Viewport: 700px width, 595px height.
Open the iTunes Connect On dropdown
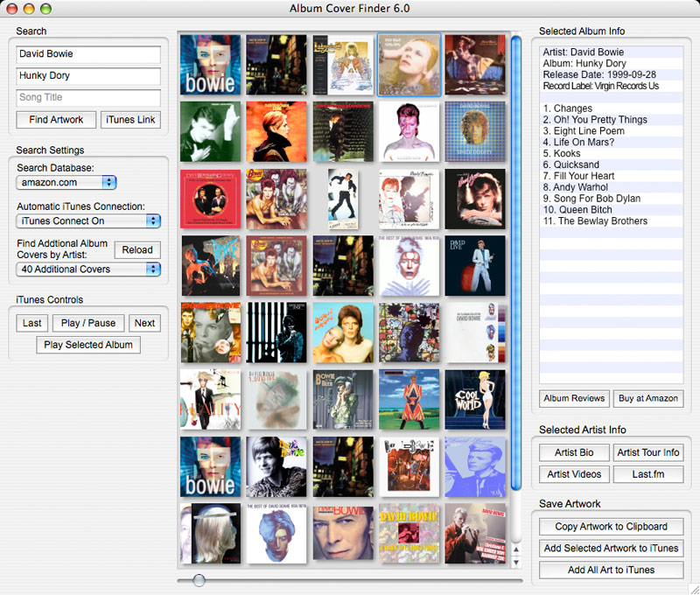coord(88,221)
